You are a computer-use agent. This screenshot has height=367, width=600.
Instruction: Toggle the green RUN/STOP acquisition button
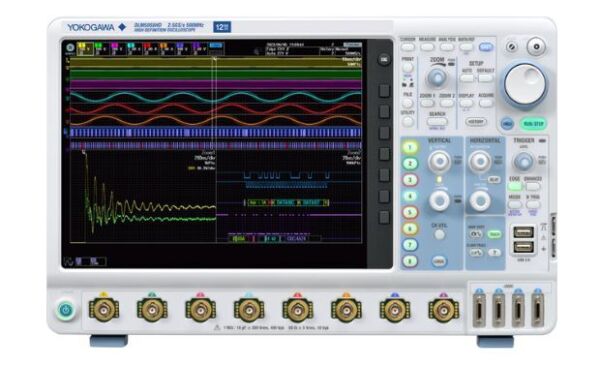(533, 124)
